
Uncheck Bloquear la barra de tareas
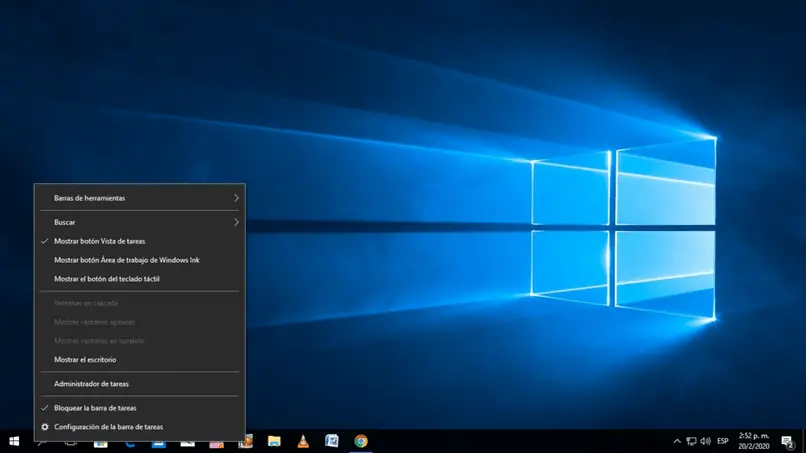[x=140, y=408]
